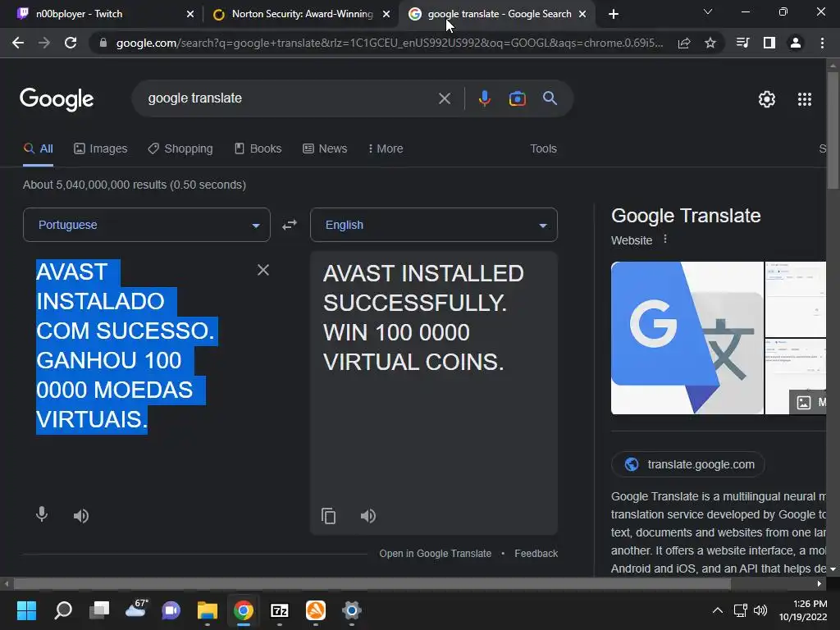This screenshot has height=630, width=840.
Task: Open the Chrome three-dot menu
Action: [x=822, y=43]
